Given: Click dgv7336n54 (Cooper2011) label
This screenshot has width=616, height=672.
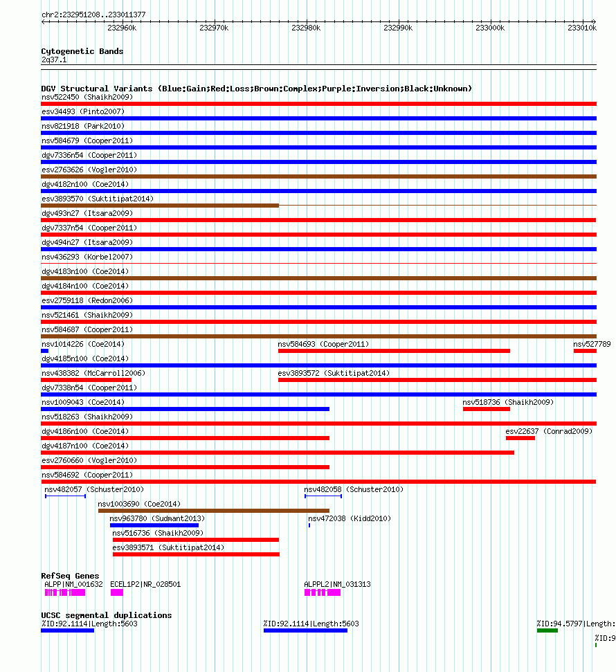Looking at the screenshot, I should (x=89, y=156).
